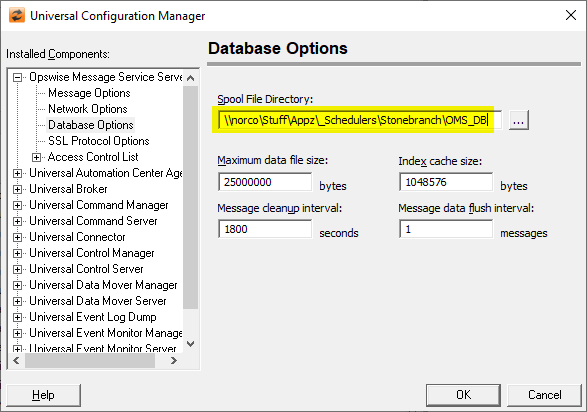
Task: Select the Universal Command Manager item
Action: tap(98, 205)
